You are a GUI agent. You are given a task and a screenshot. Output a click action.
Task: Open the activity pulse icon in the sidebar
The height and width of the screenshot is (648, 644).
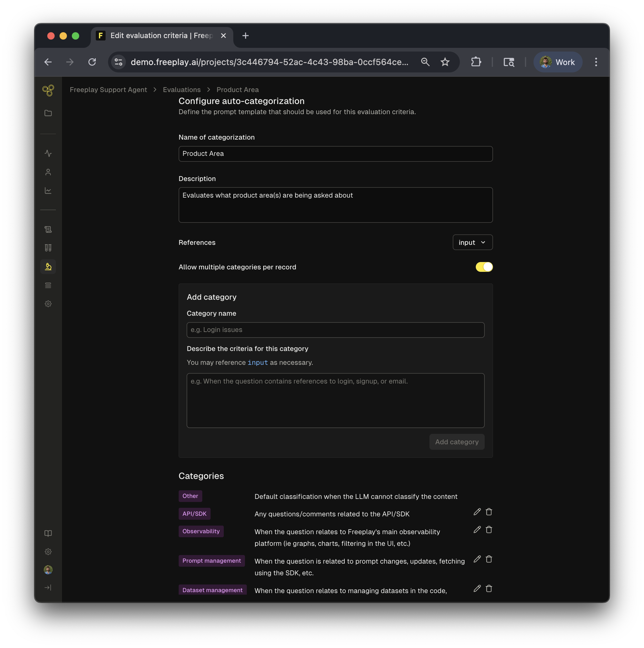48,153
